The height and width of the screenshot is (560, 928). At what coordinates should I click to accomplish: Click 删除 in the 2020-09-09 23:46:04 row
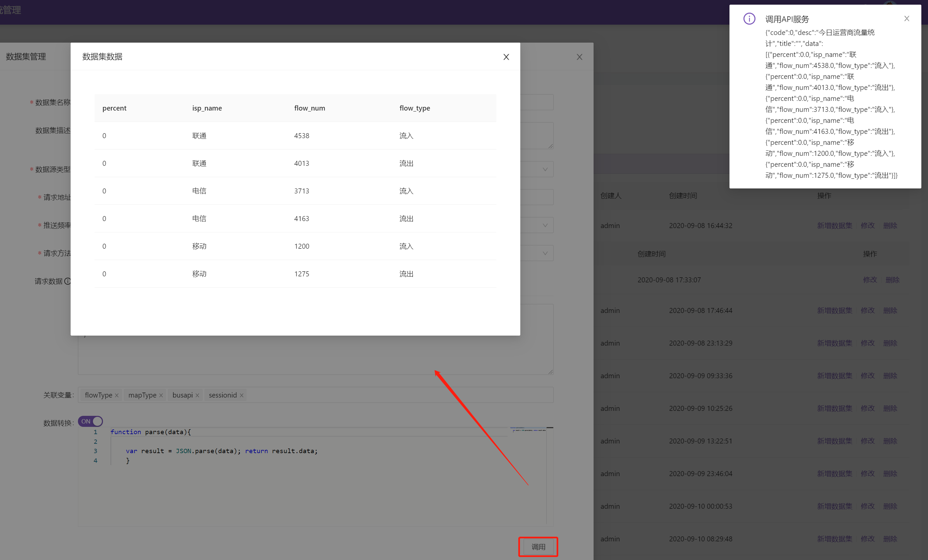pos(890,473)
